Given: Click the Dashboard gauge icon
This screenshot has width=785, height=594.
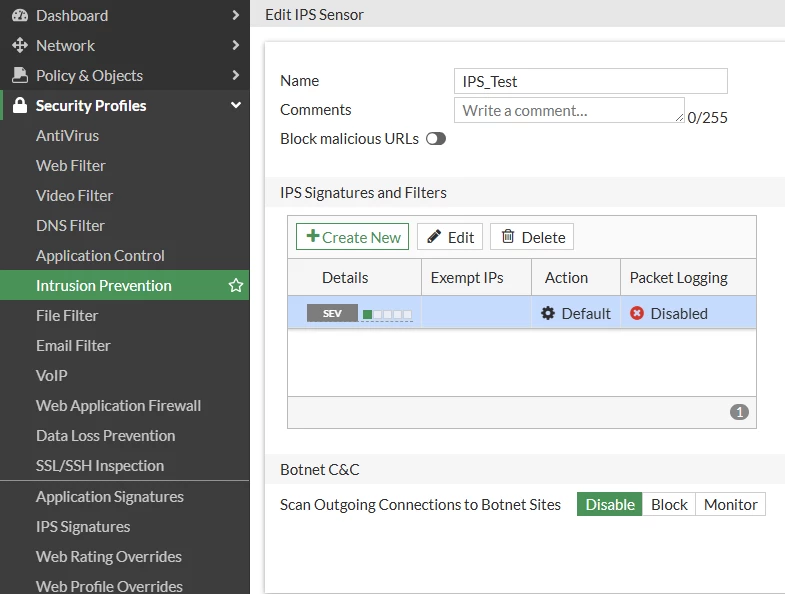Looking at the screenshot, I should (20, 16).
